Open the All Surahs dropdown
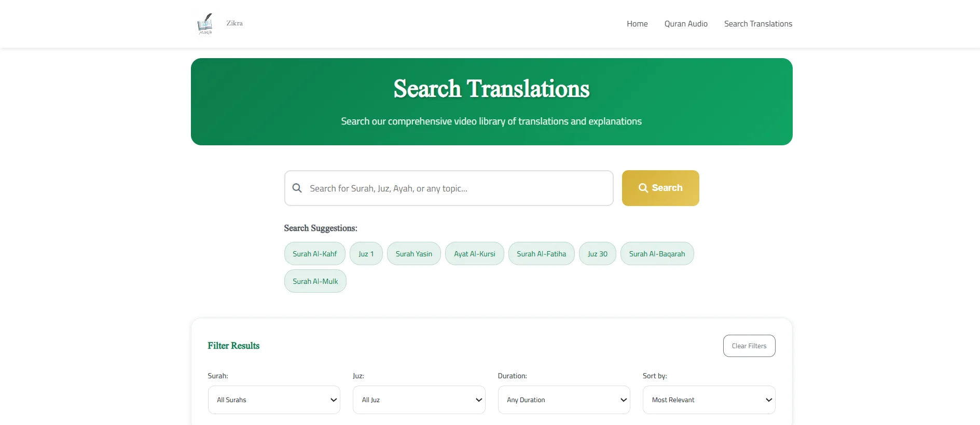 pyautogui.click(x=274, y=400)
